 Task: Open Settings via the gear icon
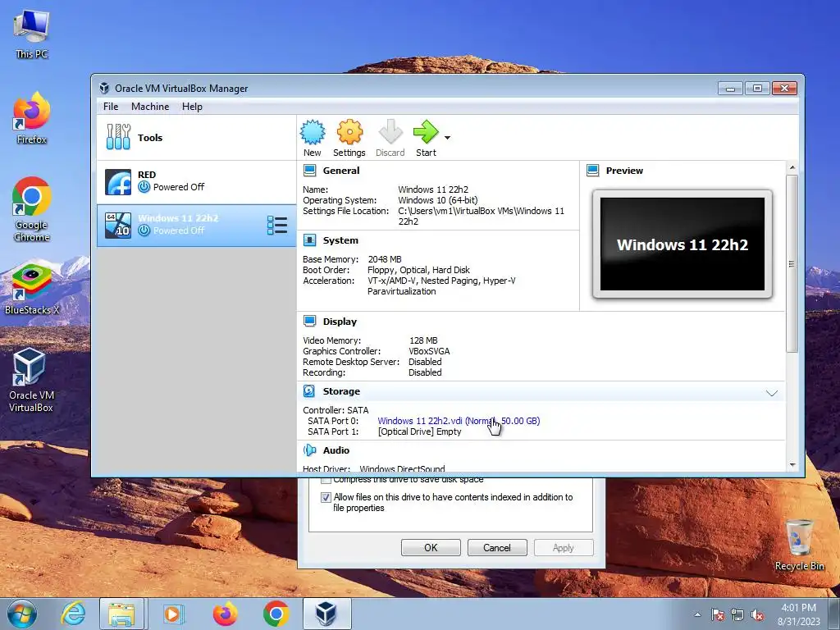[349, 132]
